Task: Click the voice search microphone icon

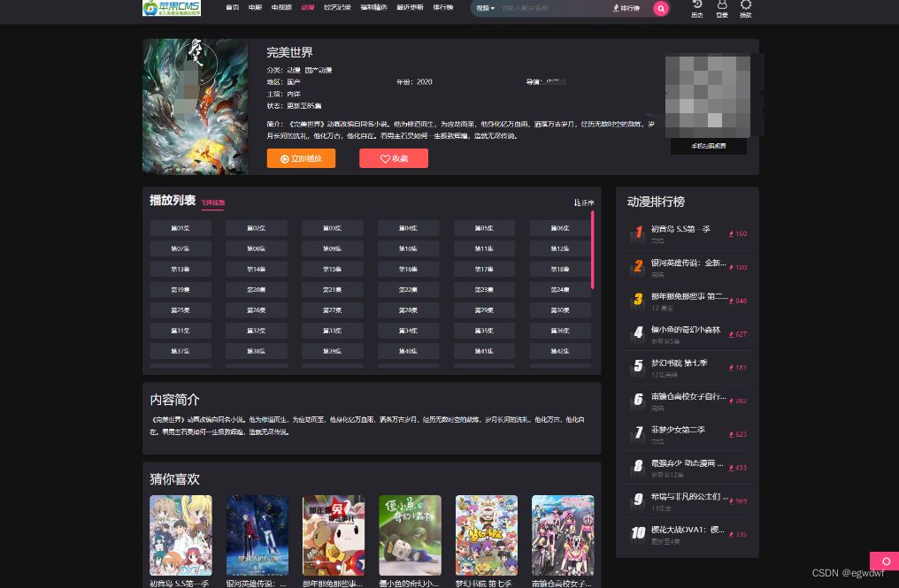Action: [x=614, y=8]
